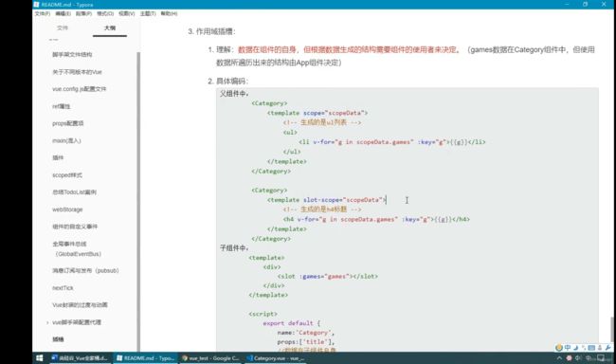616x364 pixels.
Task: Select the props配置项 outline entry
Action: [x=68, y=123]
